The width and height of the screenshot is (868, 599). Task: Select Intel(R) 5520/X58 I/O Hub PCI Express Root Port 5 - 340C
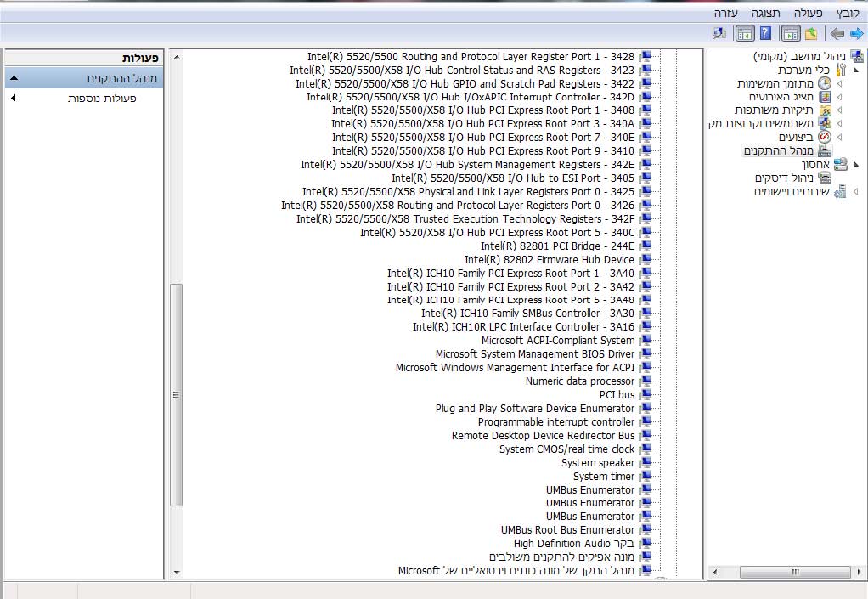(497, 233)
